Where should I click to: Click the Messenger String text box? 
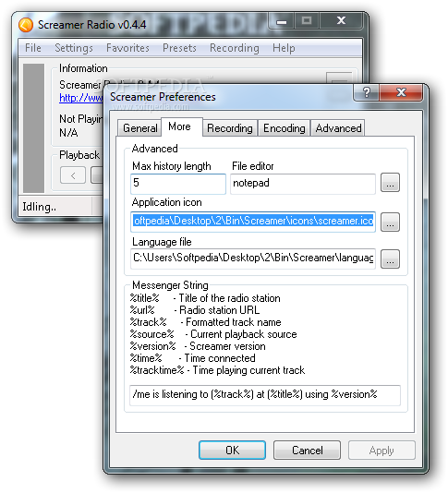265,395
